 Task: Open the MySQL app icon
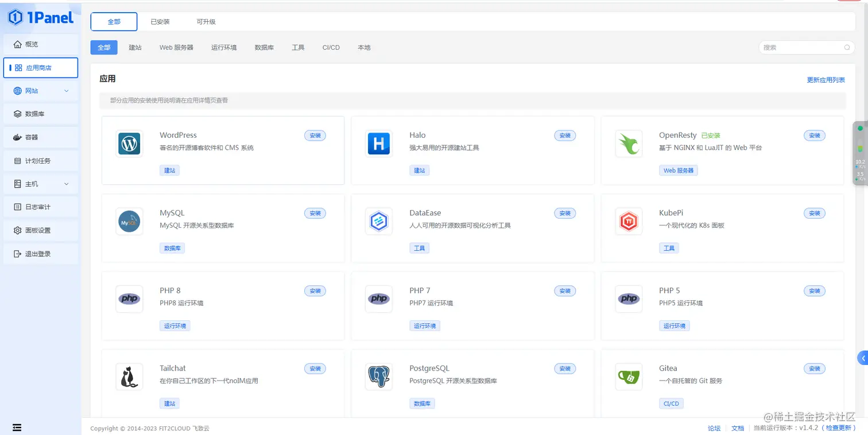coord(129,222)
